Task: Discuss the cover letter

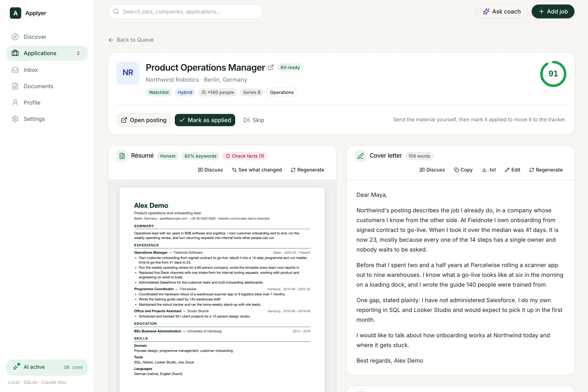Action: [x=432, y=170]
